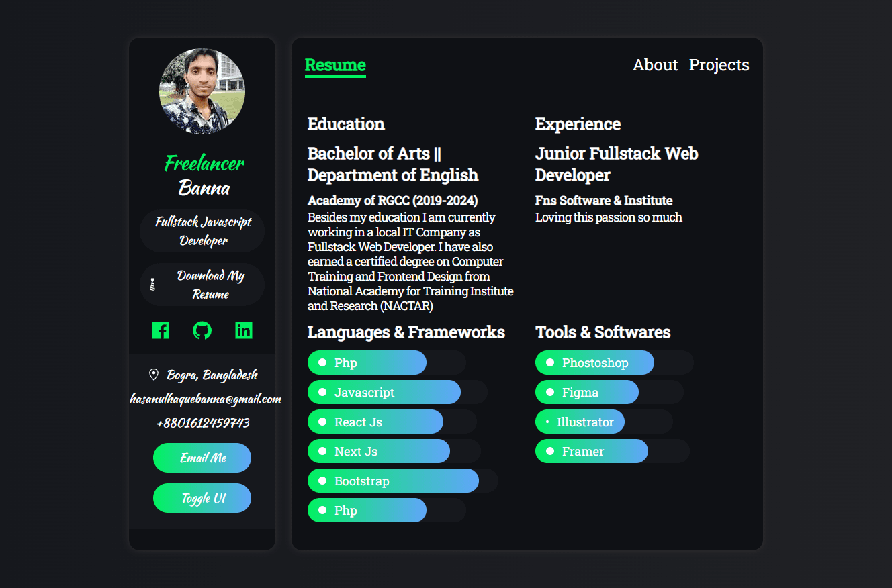Screen dimensions: 892x588
Task: Toggle the UI with Toggle UI button
Action: click(202, 498)
